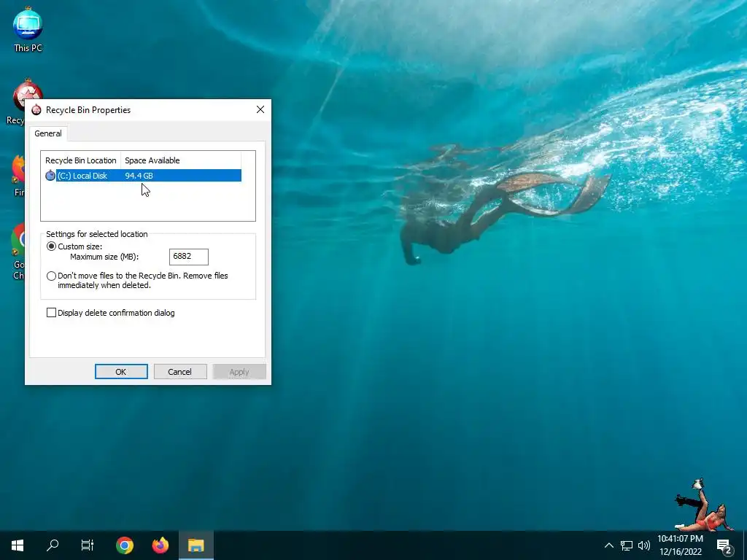747x560 pixels.
Task: Click the OK button
Action: pos(121,371)
